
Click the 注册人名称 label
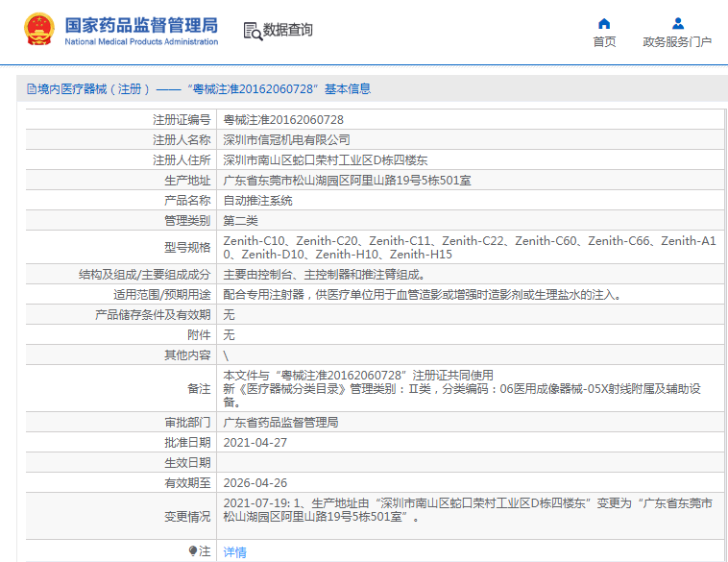click(x=182, y=140)
